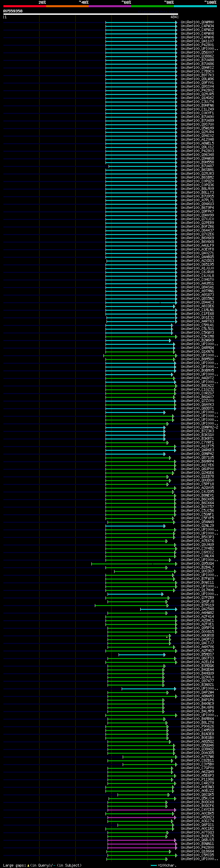Select the label UniRef100_A7S7W6
Viewport: 220px width, 868px height.
(197, 756)
